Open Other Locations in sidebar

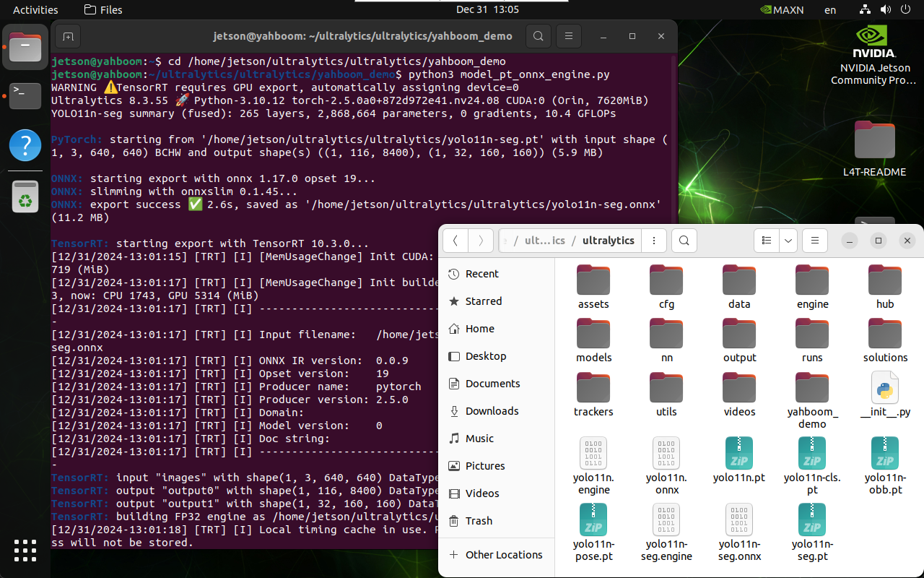(x=503, y=555)
